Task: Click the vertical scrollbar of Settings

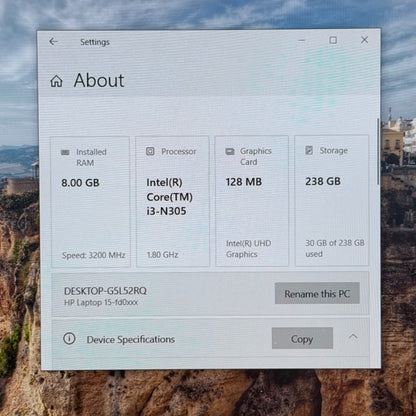Action: point(378,152)
